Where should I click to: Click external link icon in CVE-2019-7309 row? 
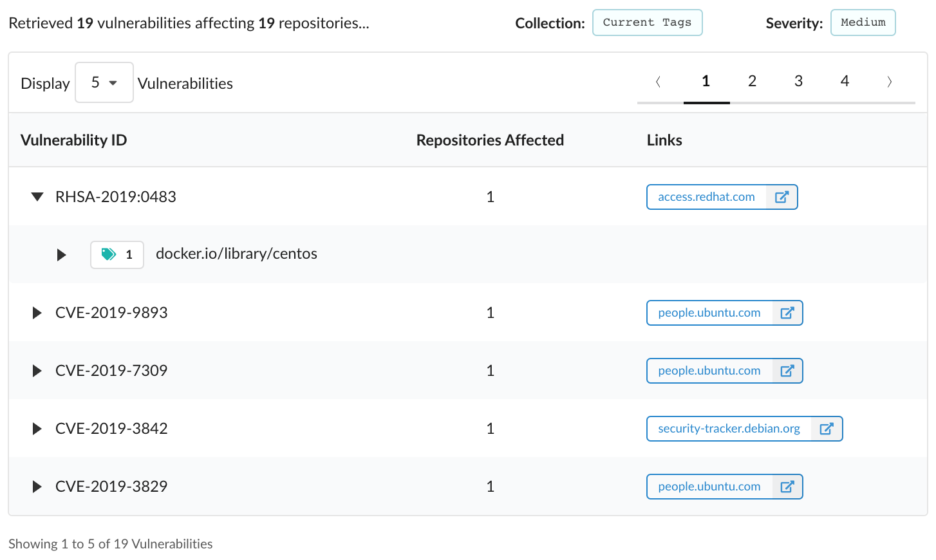point(787,371)
